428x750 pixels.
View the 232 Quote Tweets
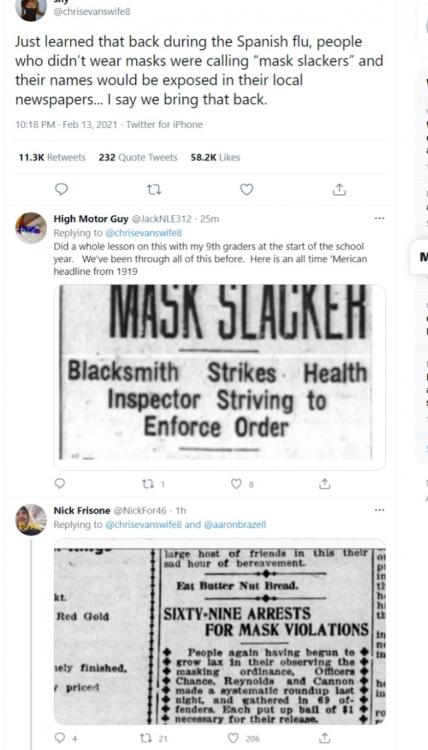[x=138, y=157]
